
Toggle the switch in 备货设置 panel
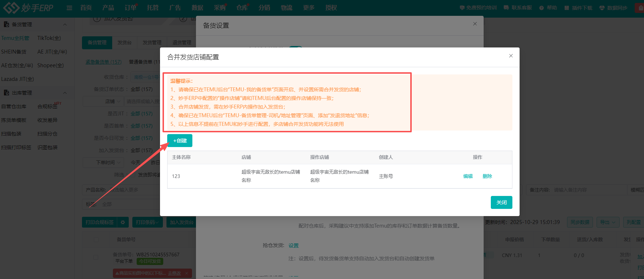(x=296, y=47)
